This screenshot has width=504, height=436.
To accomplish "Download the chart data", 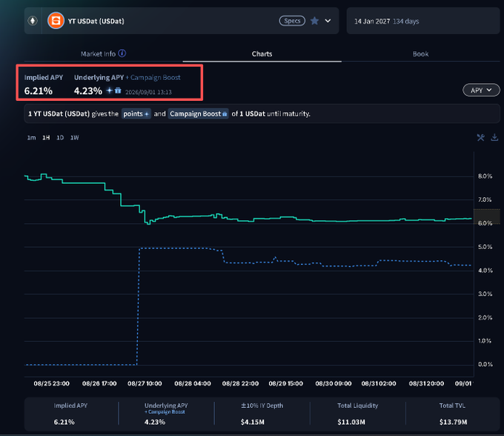I will [x=494, y=138].
